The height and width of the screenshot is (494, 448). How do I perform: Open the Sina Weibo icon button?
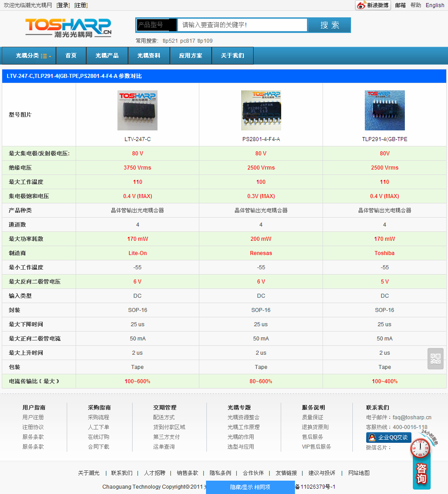coord(373,5)
